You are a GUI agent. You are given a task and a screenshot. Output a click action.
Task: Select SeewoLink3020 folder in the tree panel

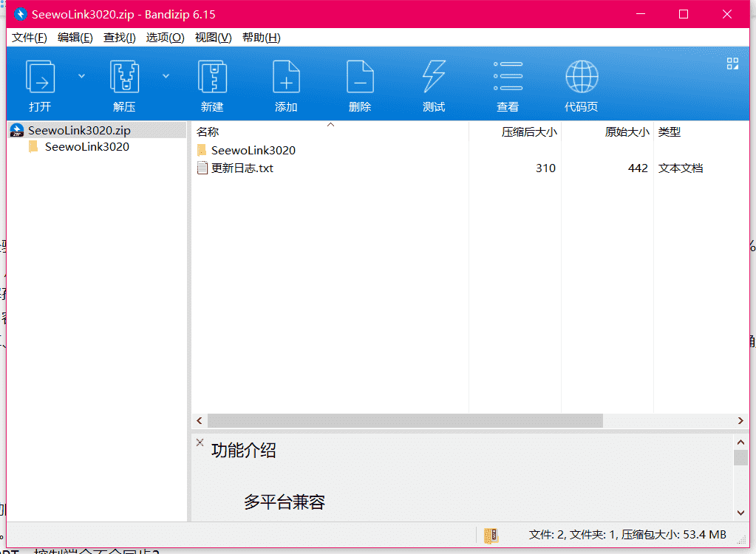point(86,147)
